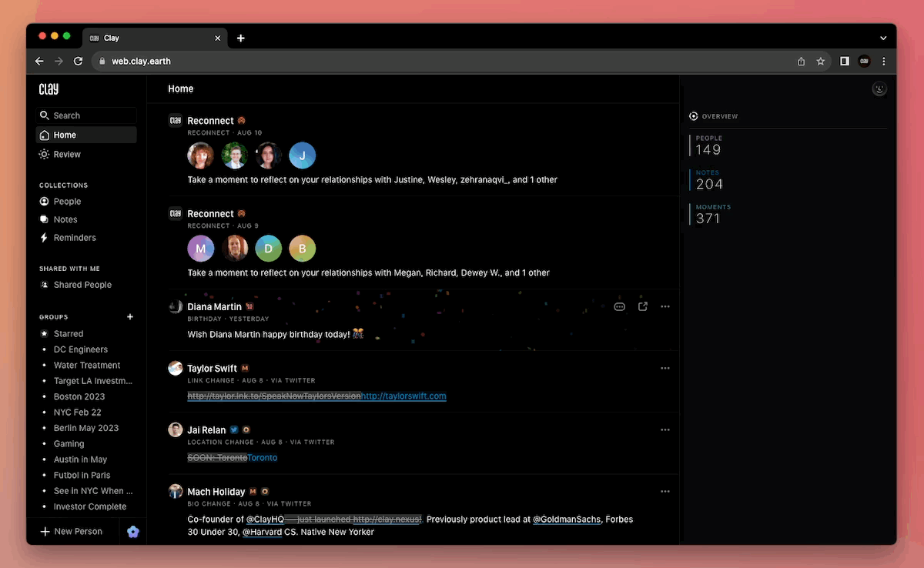Click Justine's avatar in Aug 10 Reconnect
This screenshot has width=924, height=568.
pyautogui.click(x=201, y=155)
